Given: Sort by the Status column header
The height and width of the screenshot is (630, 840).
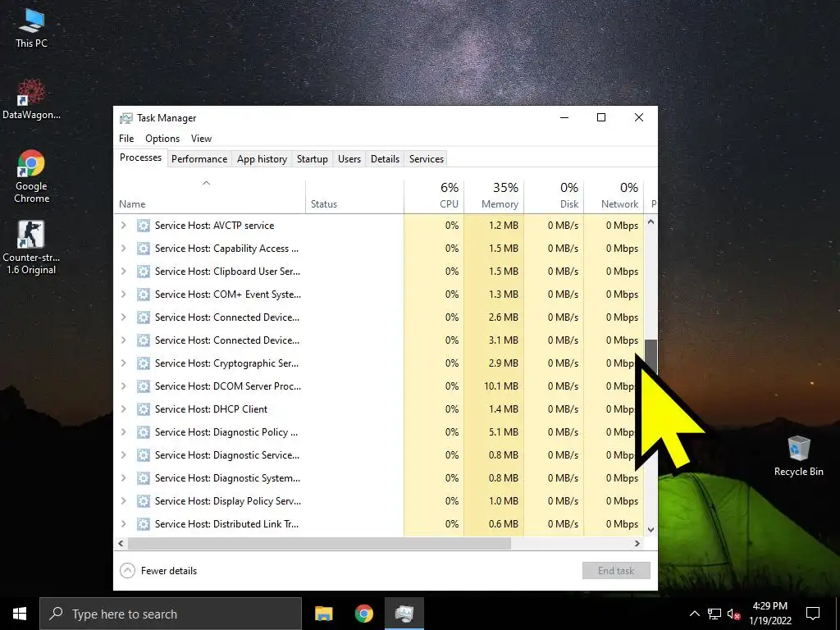Looking at the screenshot, I should coord(354,196).
